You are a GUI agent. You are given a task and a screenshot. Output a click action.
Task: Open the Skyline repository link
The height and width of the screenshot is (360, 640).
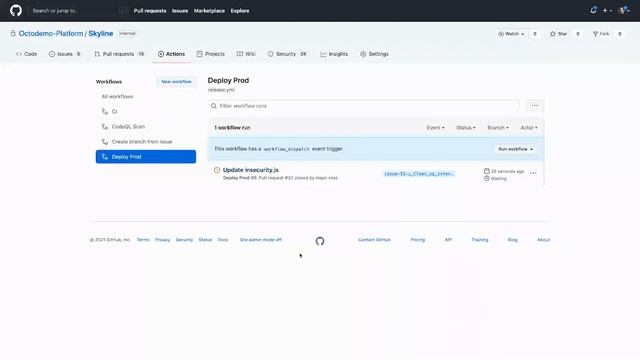tap(101, 33)
